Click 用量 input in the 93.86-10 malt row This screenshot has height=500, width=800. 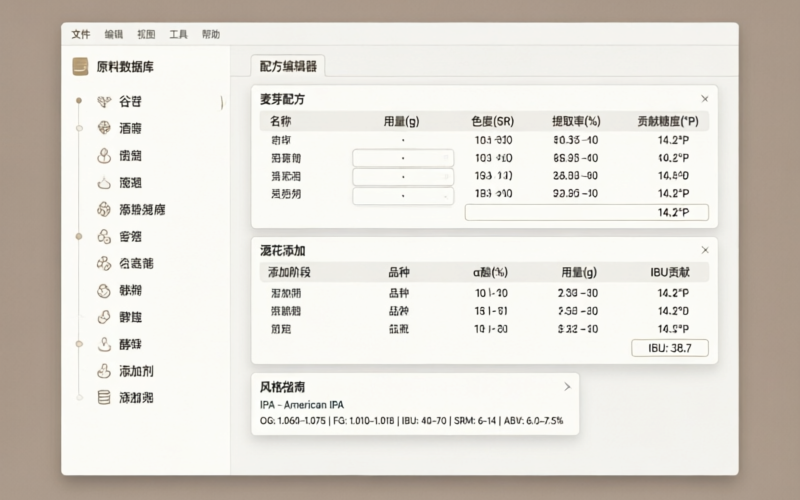[403, 195]
